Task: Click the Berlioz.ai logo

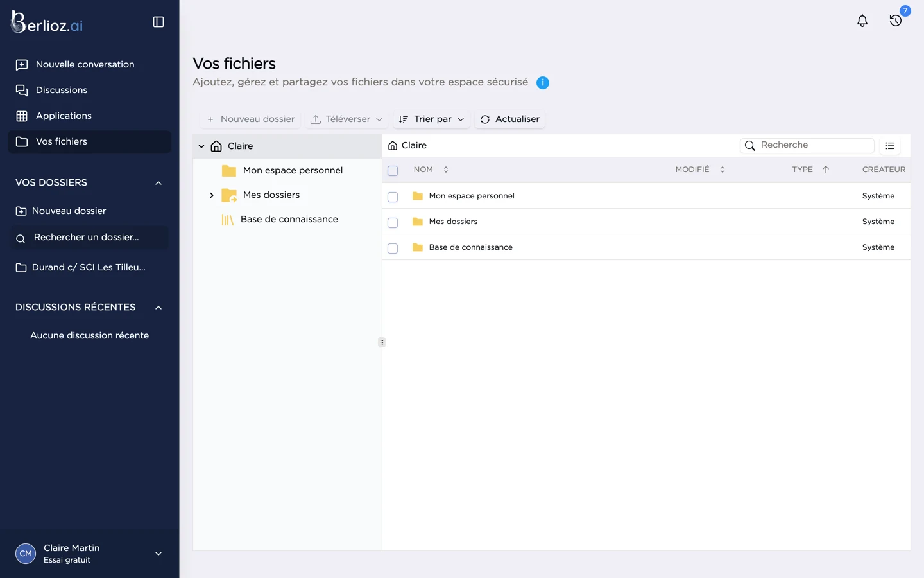Action: [x=47, y=22]
